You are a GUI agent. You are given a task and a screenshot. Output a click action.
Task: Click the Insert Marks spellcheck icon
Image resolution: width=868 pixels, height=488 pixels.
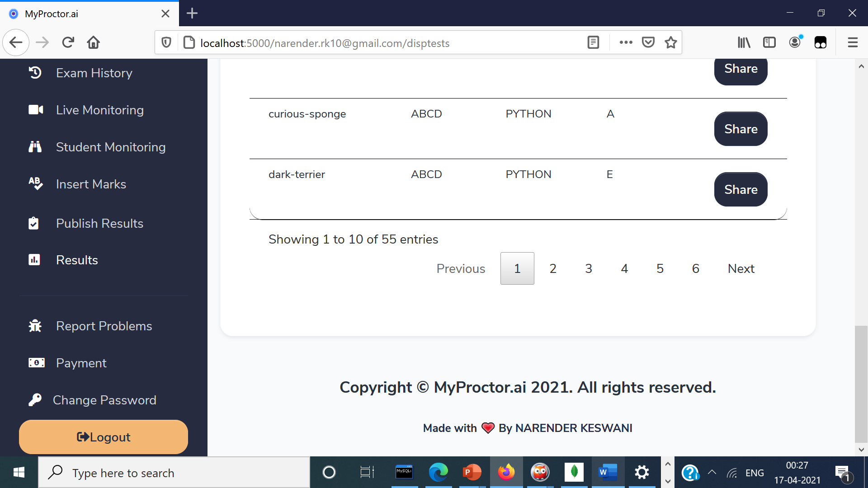coord(35,183)
